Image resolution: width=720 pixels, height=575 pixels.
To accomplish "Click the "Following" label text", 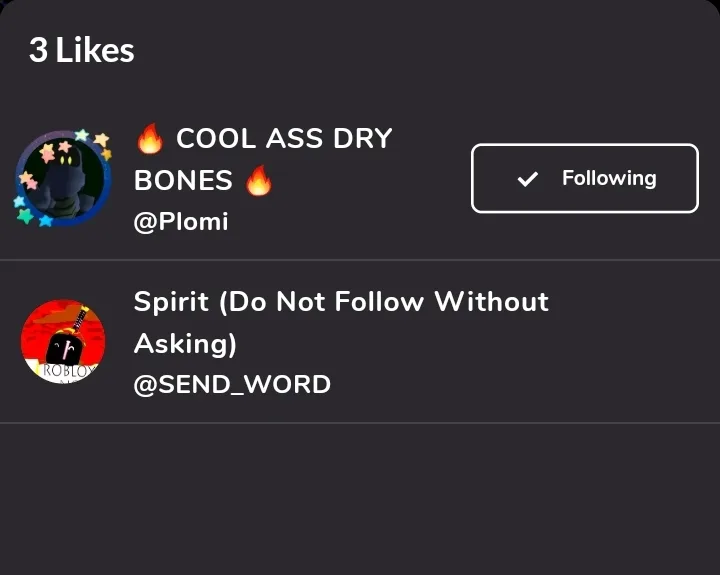I will coord(609,179).
